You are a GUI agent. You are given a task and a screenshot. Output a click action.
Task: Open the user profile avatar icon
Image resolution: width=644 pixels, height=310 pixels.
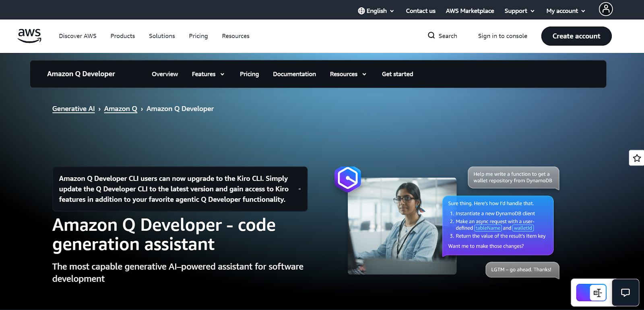click(606, 9)
